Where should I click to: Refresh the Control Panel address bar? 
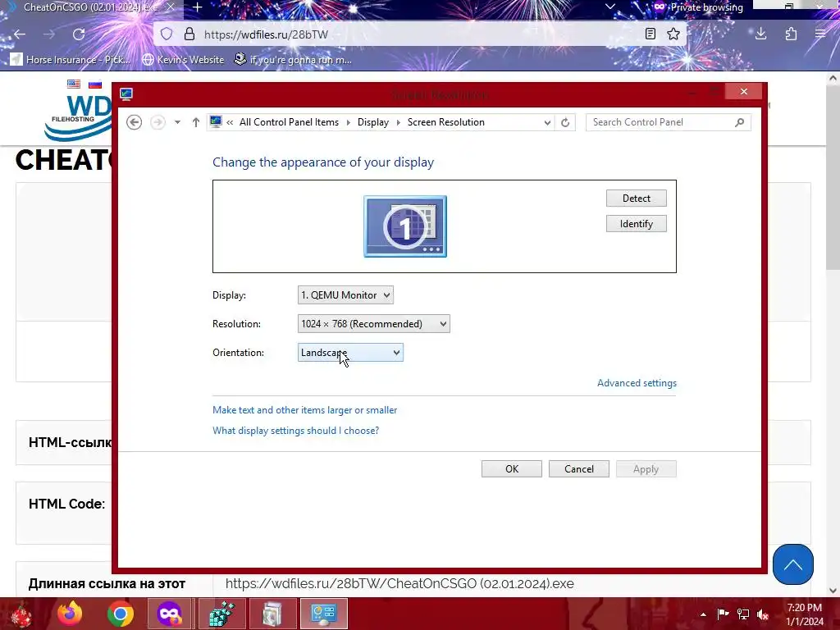[565, 122]
